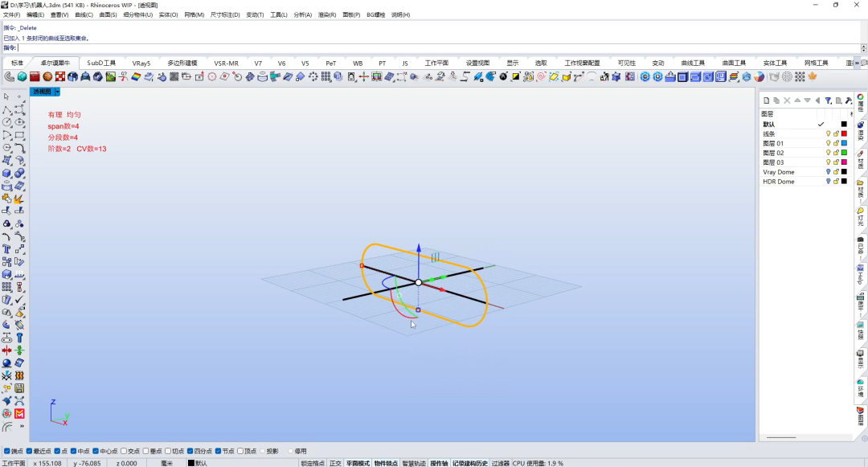Choose the Explode tool icon
The width and height of the screenshot is (868, 467).
coord(19,199)
